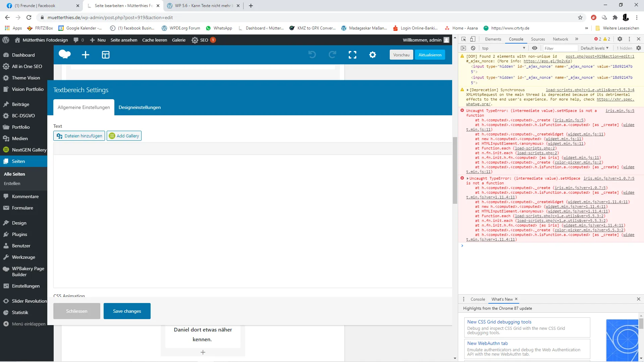Open the Network tab in DevTools
Viewport: 644px width, 362px height.
560,39
